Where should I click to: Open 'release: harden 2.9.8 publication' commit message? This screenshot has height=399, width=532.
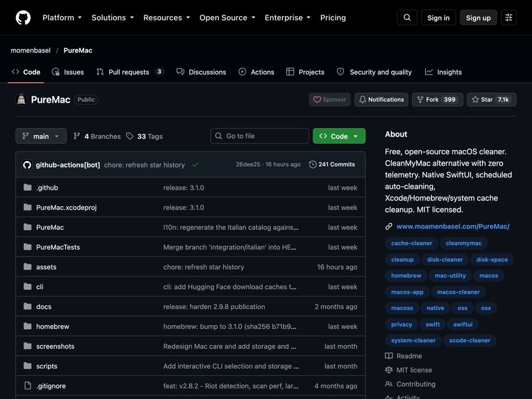(x=214, y=306)
